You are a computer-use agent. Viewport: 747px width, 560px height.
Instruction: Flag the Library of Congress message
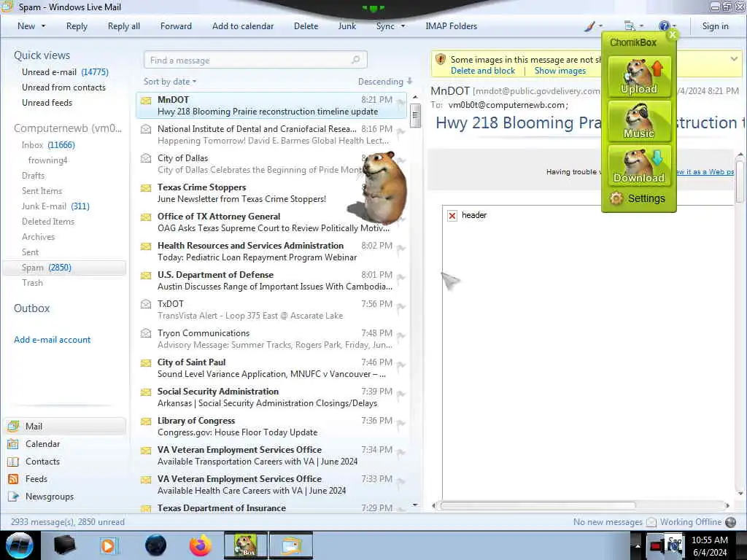point(401,424)
